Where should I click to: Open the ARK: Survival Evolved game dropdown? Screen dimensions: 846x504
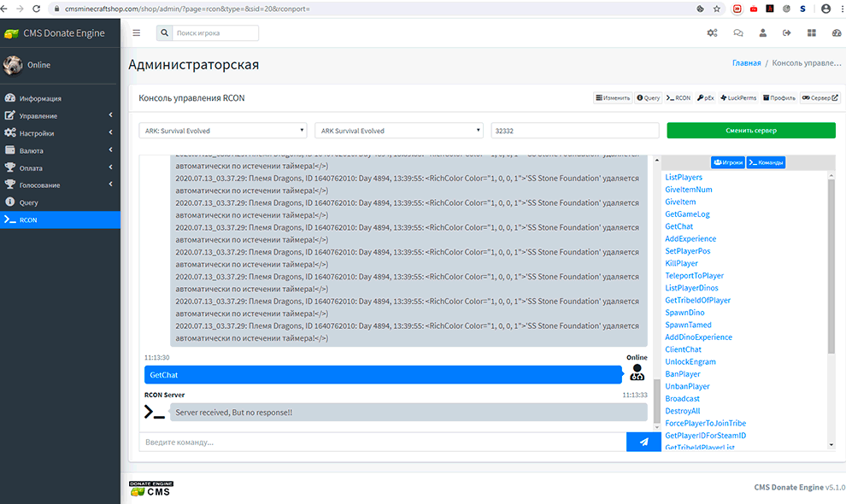(x=223, y=131)
